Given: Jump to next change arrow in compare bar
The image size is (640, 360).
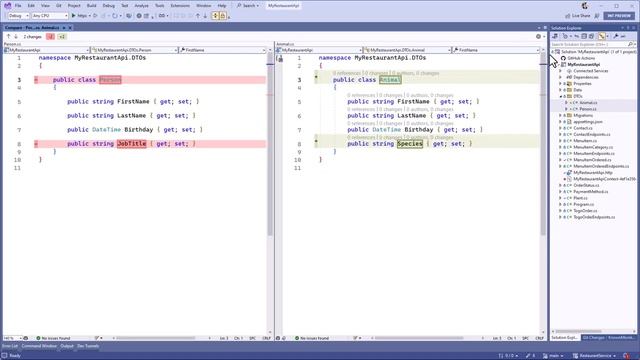Looking at the screenshot, I should (16, 37).
